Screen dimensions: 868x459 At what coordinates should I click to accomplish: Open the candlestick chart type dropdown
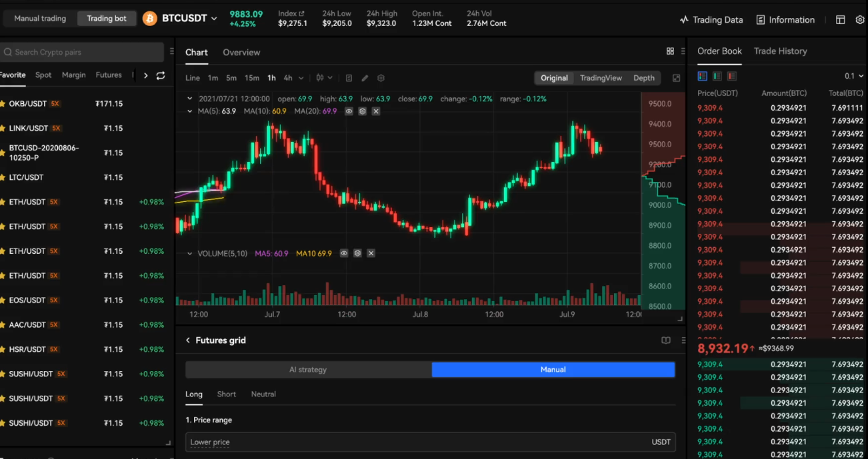tap(325, 78)
